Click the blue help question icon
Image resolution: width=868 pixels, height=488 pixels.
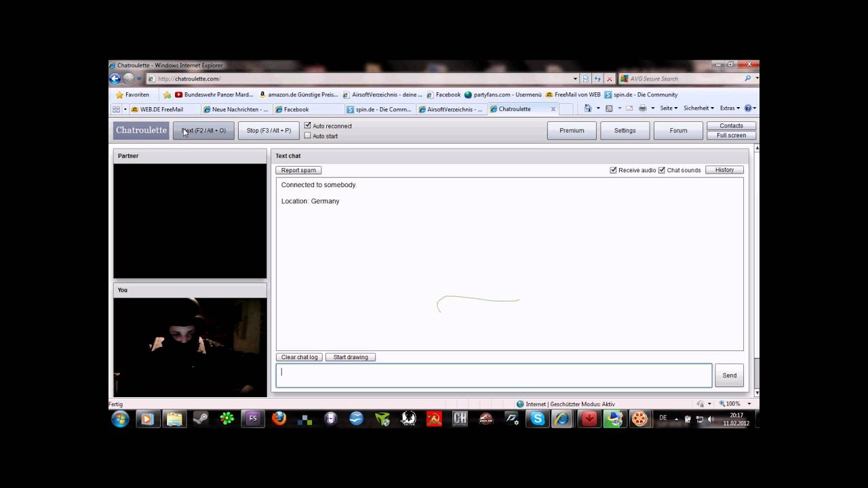pos(748,108)
